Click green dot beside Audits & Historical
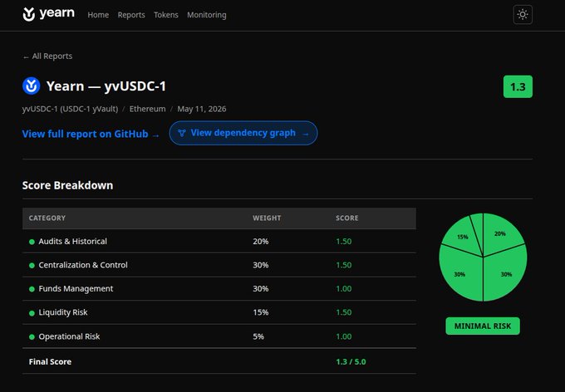The image size is (565, 392). (32, 242)
